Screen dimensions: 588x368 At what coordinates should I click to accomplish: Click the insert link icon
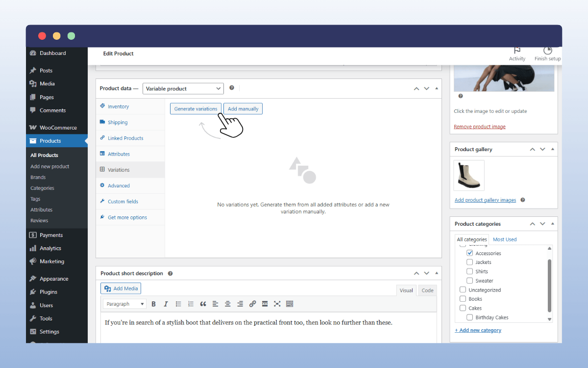pyautogui.click(x=252, y=304)
